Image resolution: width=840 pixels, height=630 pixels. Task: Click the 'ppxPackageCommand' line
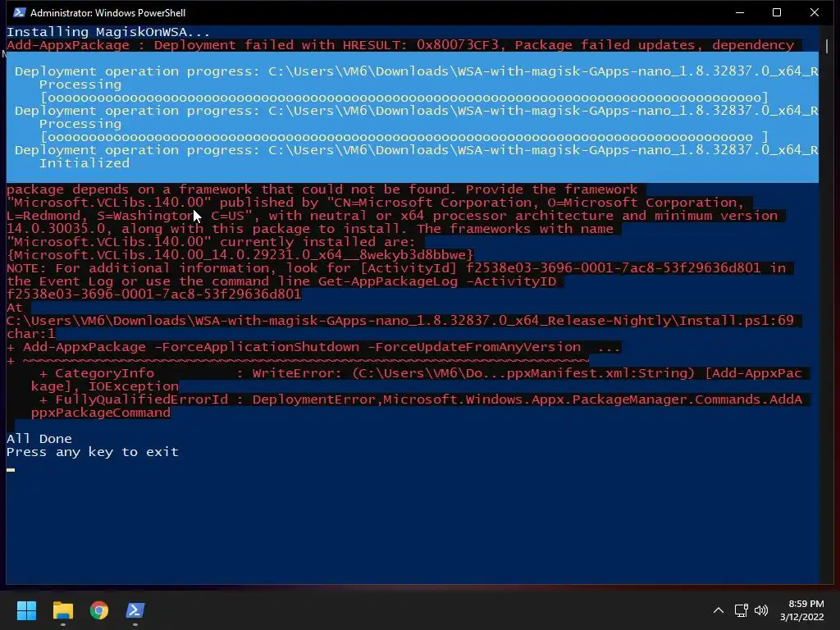coord(101,413)
